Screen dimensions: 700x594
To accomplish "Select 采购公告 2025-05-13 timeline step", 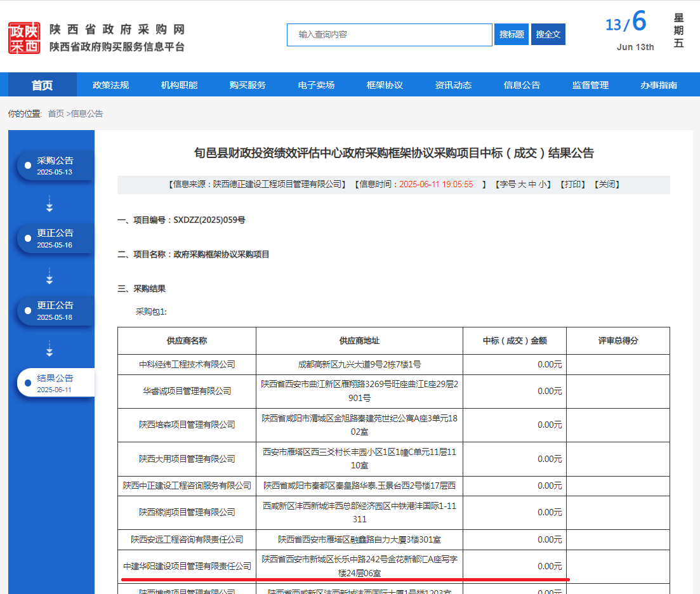I will [56, 166].
